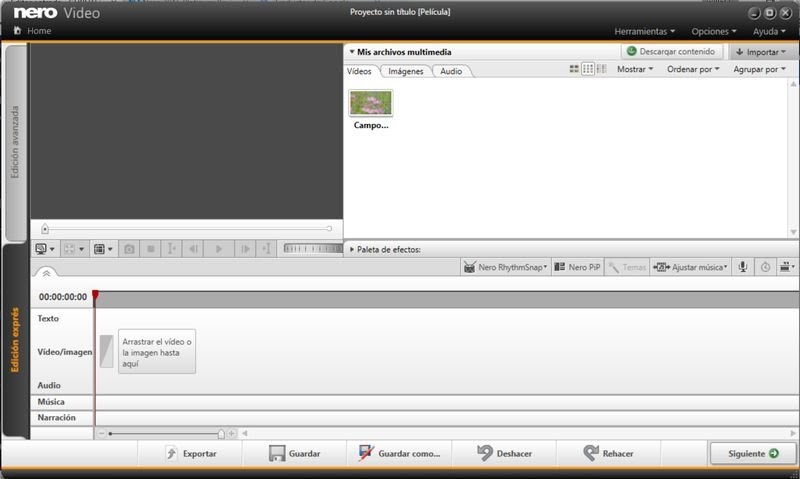
Task: Jump to start marker icon
Action: [x=172, y=249]
